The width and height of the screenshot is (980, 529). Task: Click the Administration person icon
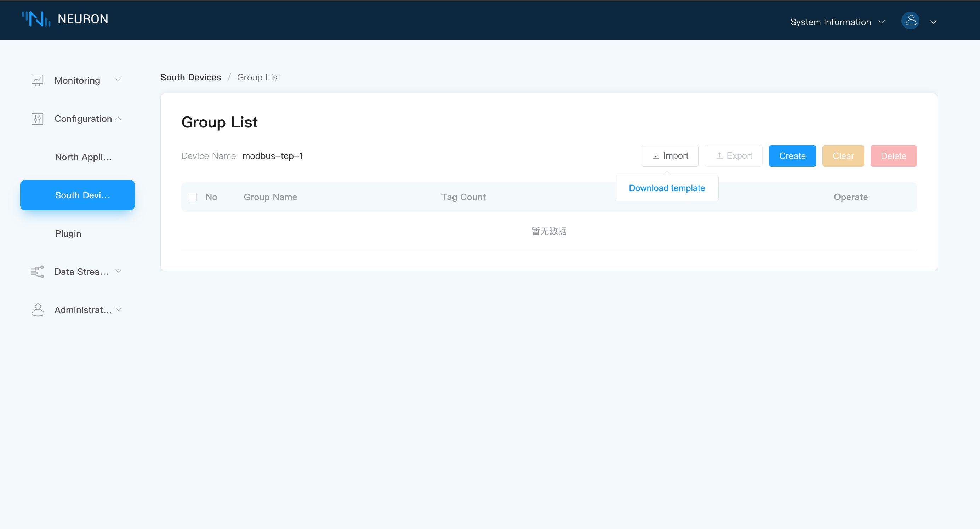38,310
